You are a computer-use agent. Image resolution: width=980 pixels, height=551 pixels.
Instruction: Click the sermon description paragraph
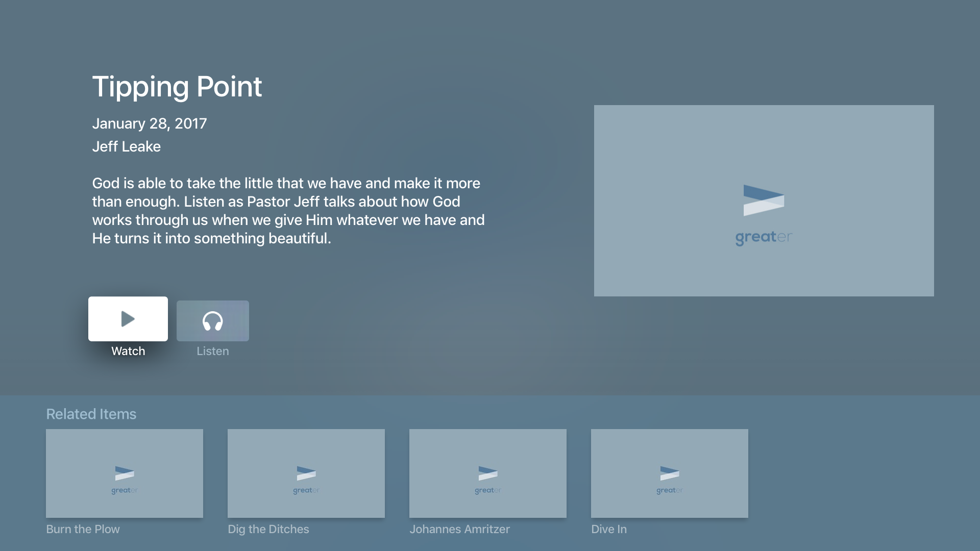click(288, 211)
